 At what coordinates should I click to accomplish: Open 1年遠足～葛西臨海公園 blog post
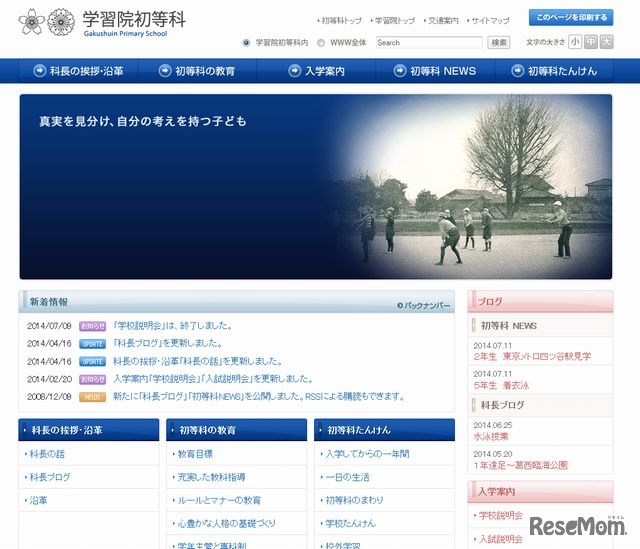(520, 465)
